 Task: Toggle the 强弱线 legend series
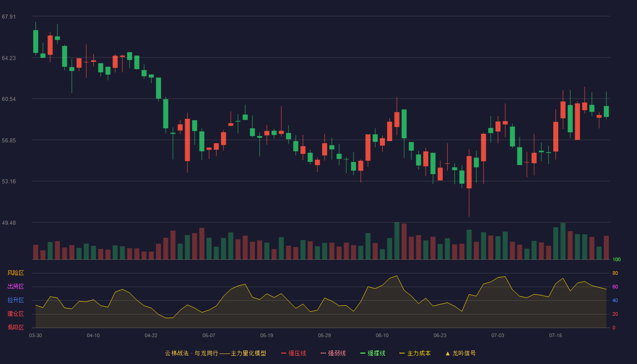pos(333,353)
